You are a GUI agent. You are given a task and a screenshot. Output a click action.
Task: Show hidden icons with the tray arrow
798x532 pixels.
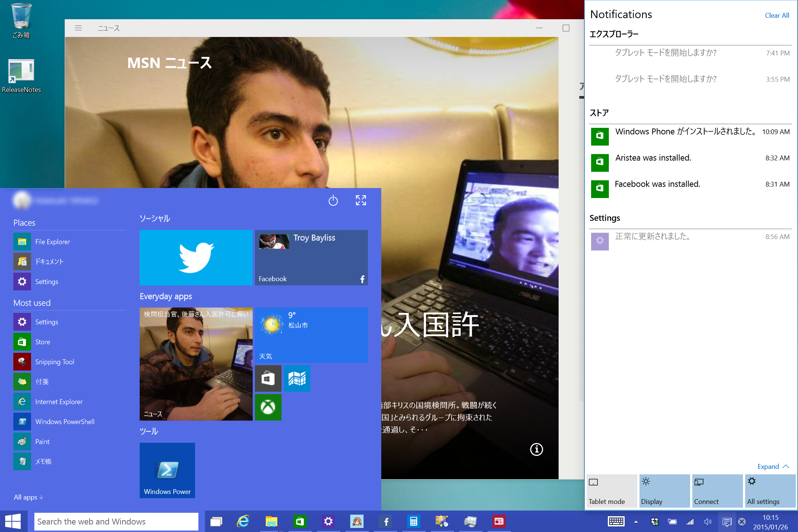(x=636, y=522)
